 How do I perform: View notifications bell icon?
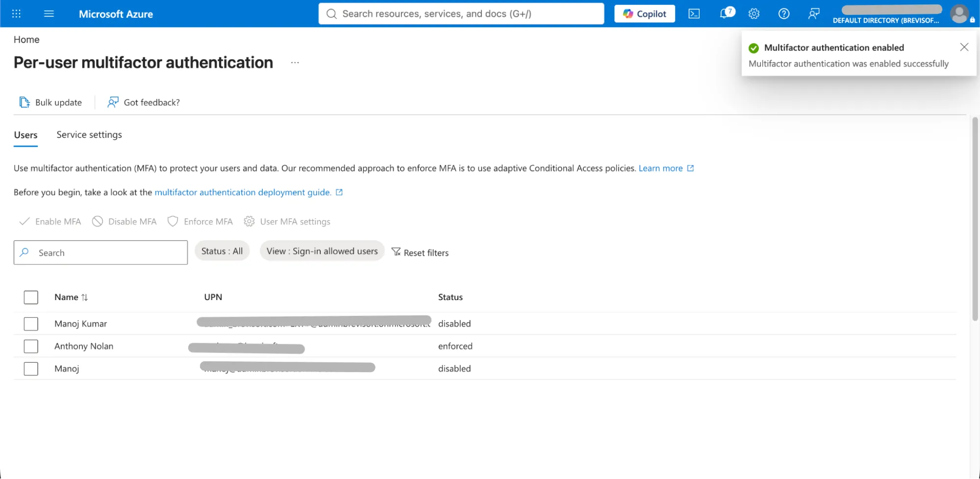click(x=727, y=13)
